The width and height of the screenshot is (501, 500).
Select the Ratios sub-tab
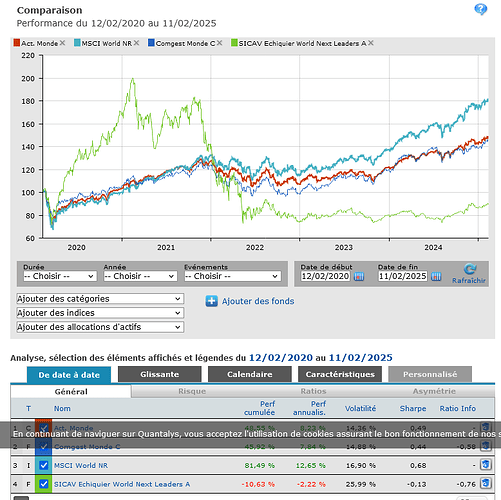tap(313, 391)
